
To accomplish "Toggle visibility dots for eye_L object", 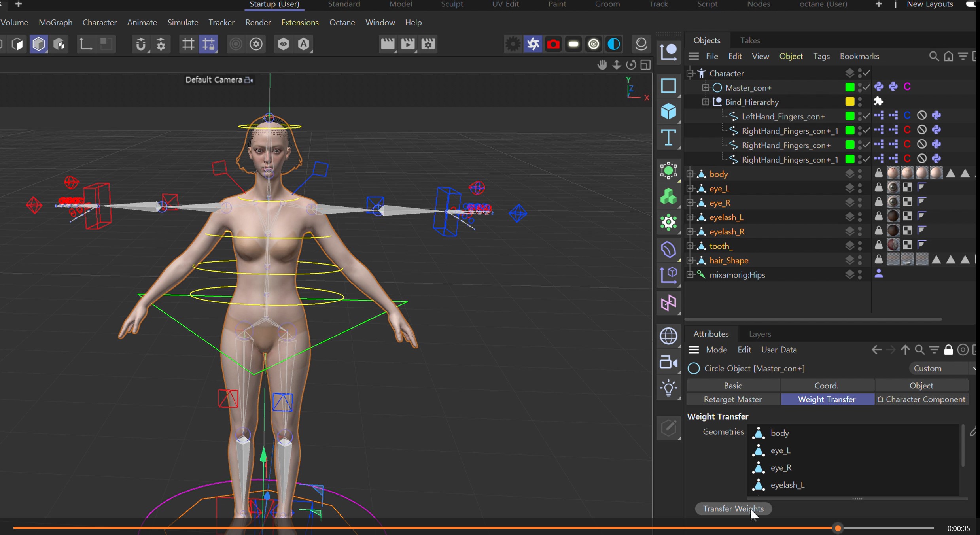I will coord(860,188).
